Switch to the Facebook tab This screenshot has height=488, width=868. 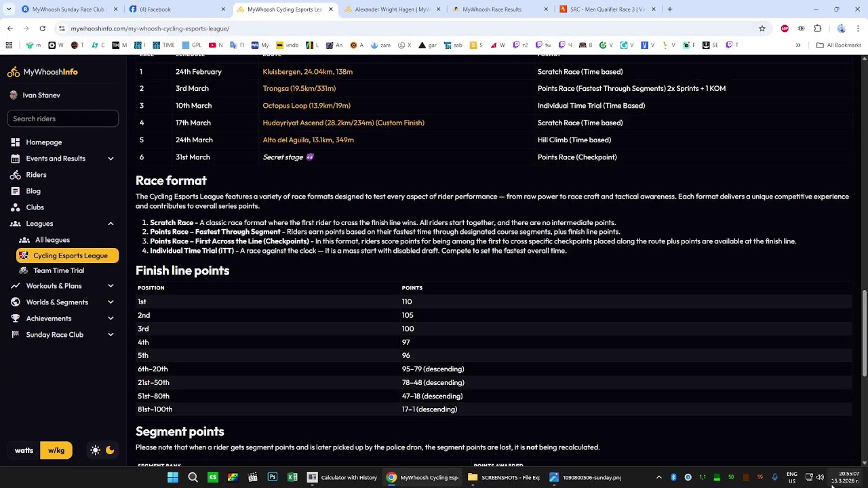[176, 9]
